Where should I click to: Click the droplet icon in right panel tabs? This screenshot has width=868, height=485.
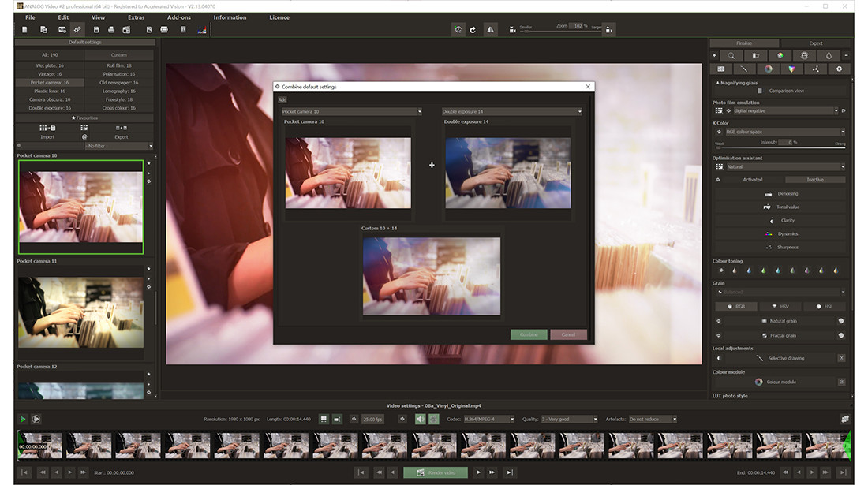pyautogui.click(x=829, y=56)
